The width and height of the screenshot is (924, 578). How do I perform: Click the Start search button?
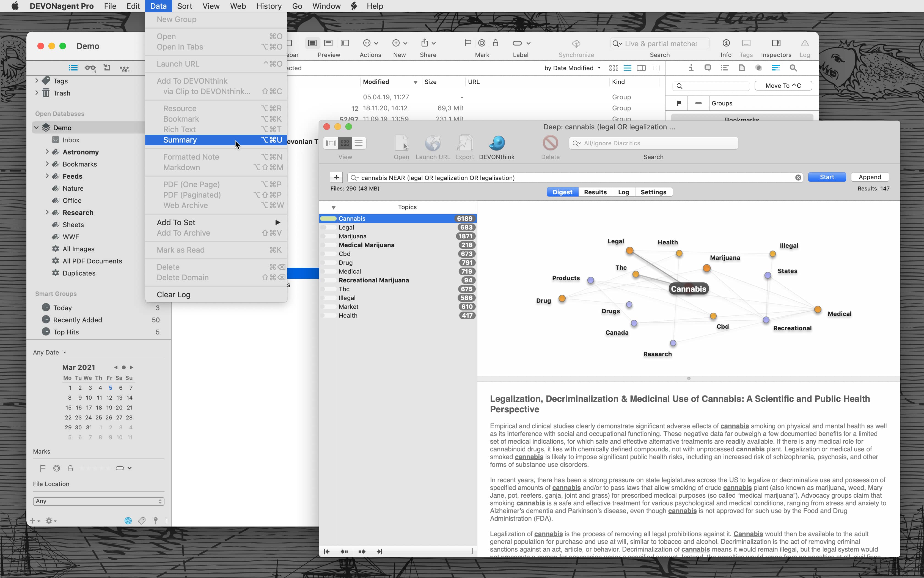pos(827,177)
